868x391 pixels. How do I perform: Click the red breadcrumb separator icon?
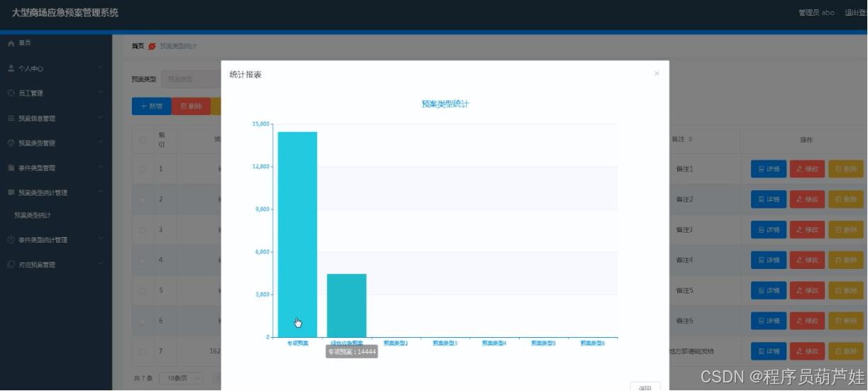(x=152, y=46)
